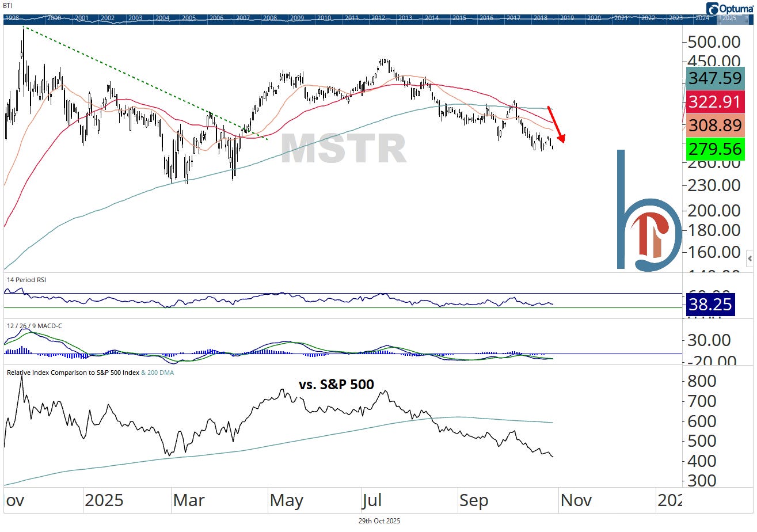Click the 500.00 price scale value
The width and height of the screenshot is (757, 532).
pyautogui.click(x=715, y=41)
